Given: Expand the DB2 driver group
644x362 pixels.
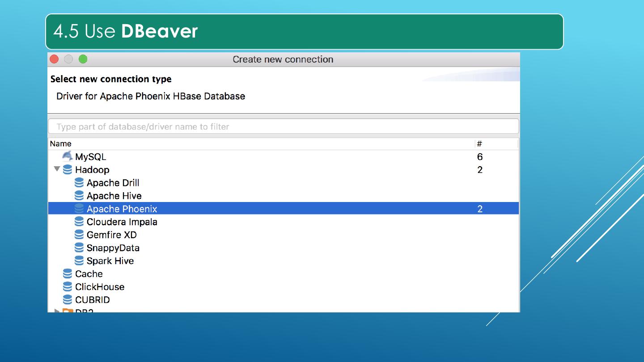Looking at the screenshot, I should pos(57,311).
